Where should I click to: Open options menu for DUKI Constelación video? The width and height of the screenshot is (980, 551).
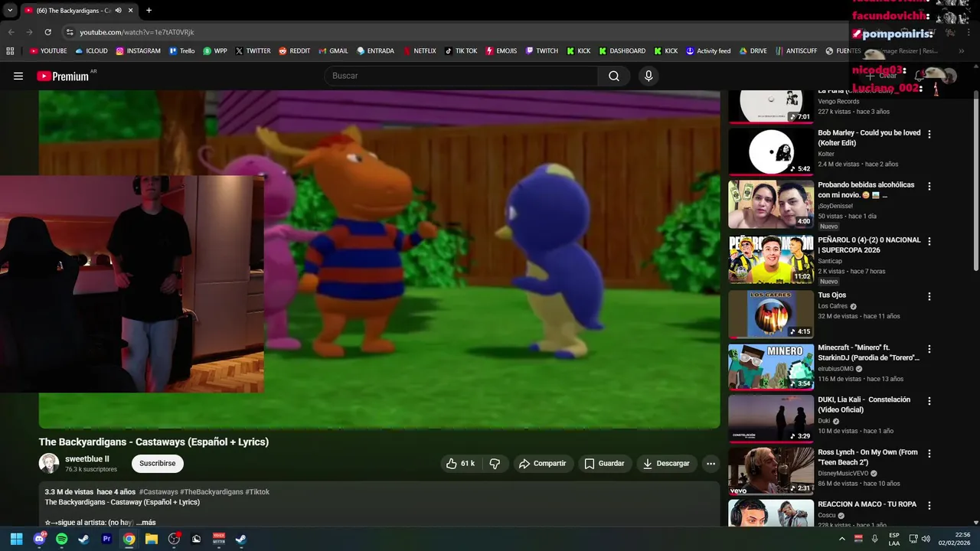pos(929,401)
